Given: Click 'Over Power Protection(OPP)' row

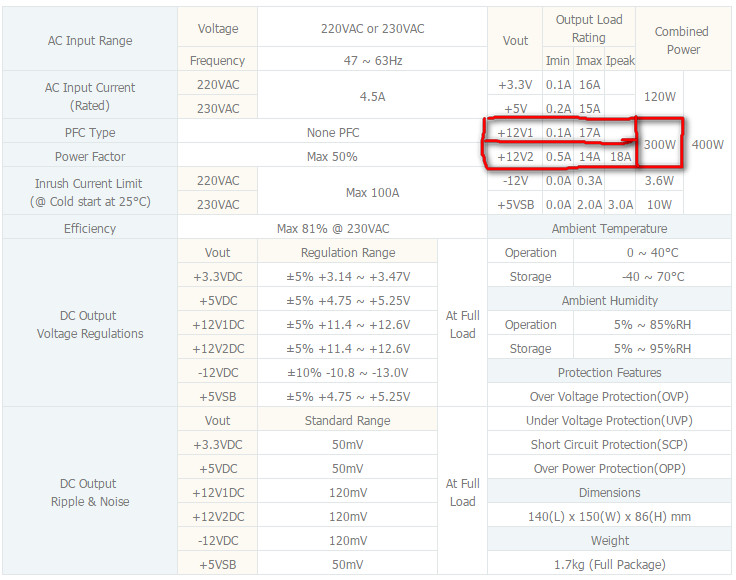Looking at the screenshot, I should (x=609, y=468).
